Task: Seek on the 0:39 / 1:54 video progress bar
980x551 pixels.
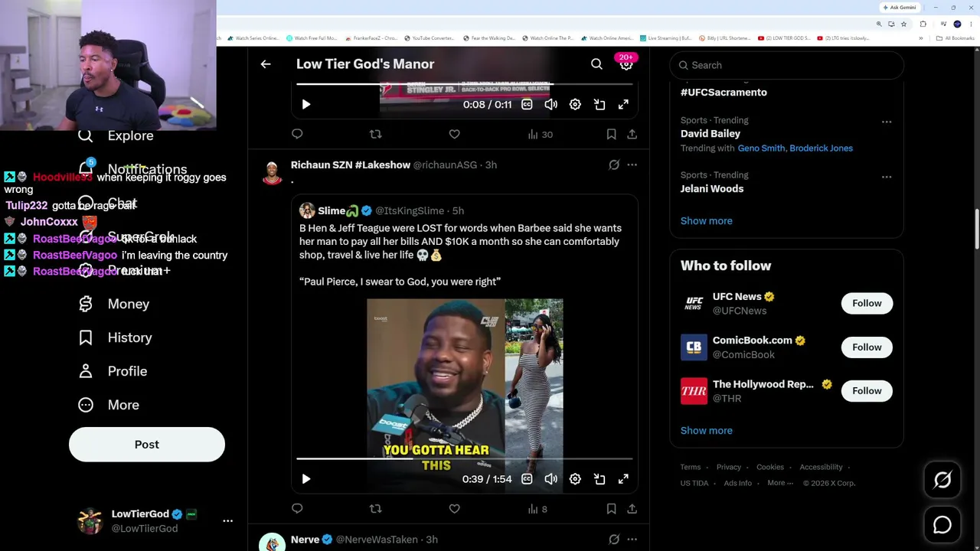Action: pos(465,459)
